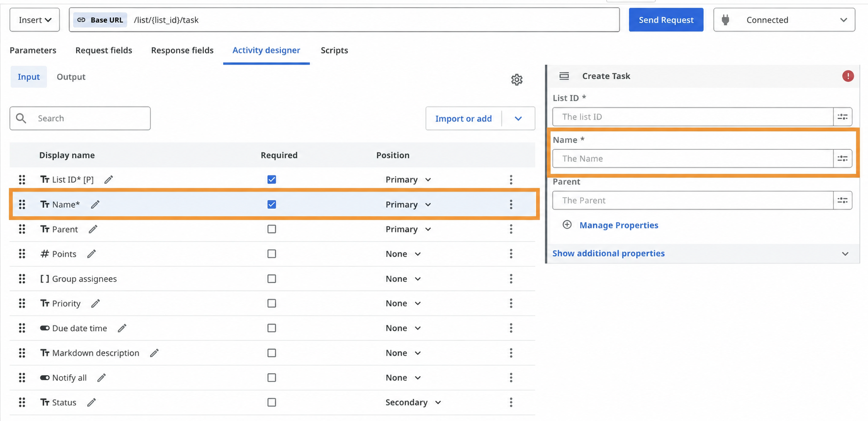Click the options icon beside Parent field
Image resolution: width=868 pixels, height=421 pixels.
[842, 201]
